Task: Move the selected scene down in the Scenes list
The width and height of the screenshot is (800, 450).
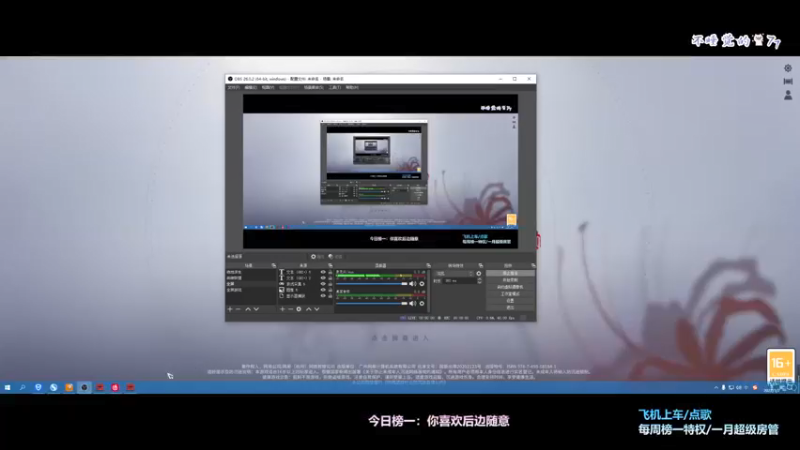Action: tap(256, 309)
